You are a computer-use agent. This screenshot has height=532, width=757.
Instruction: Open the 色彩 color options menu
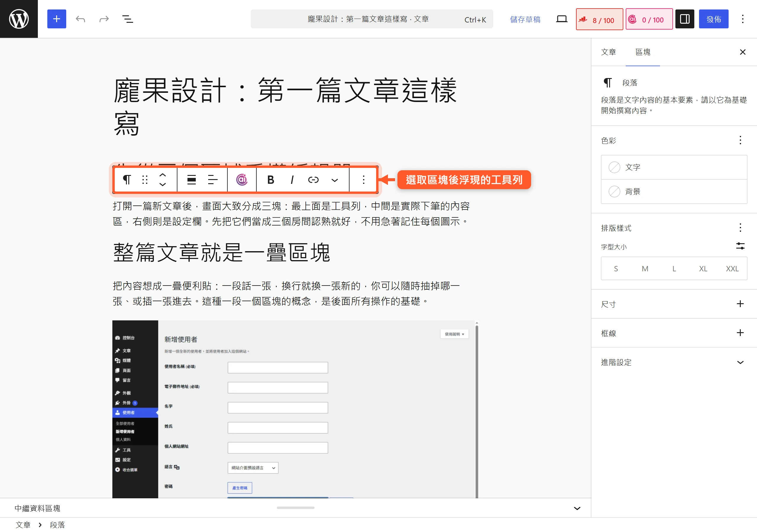(740, 140)
